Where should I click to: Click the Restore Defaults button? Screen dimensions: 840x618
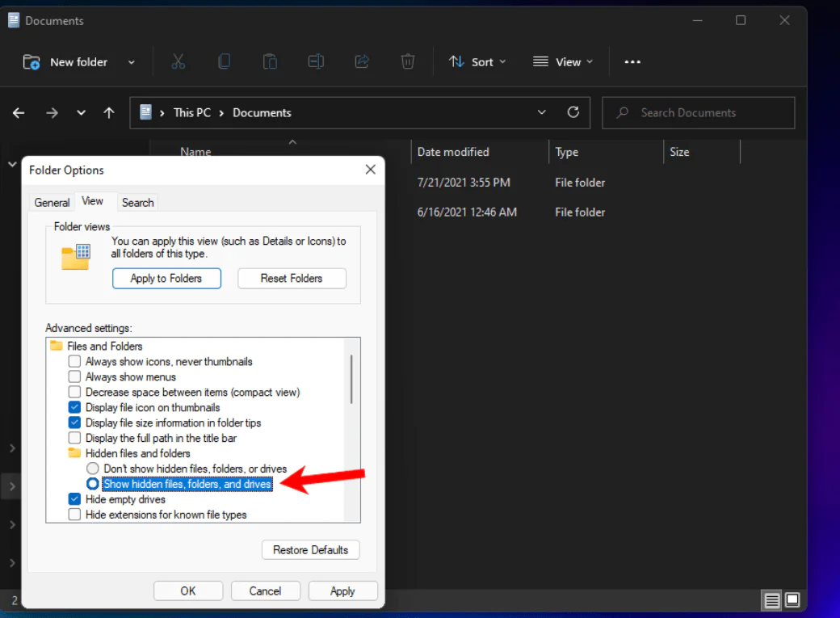point(310,549)
